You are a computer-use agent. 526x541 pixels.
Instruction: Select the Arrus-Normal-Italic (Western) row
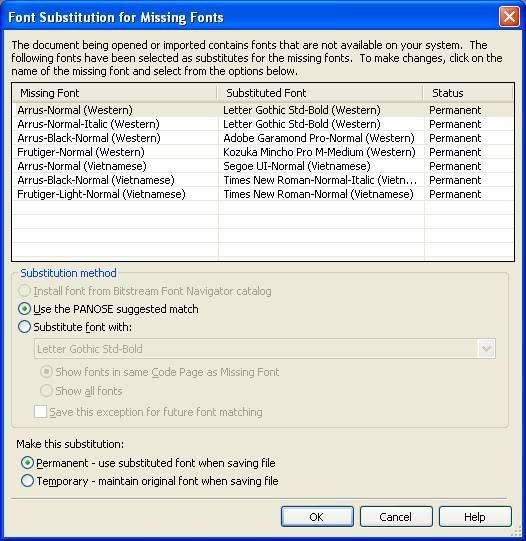pos(263,124)
